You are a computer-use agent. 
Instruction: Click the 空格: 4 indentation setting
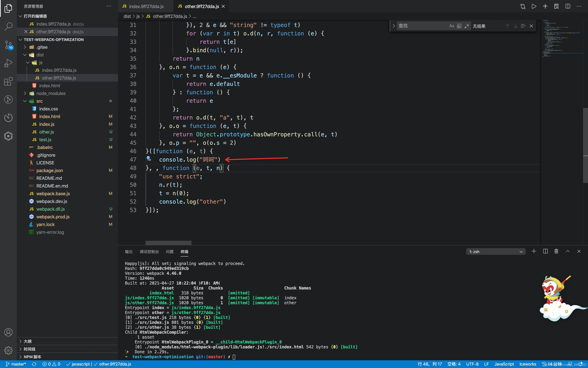tap(454, 364)
